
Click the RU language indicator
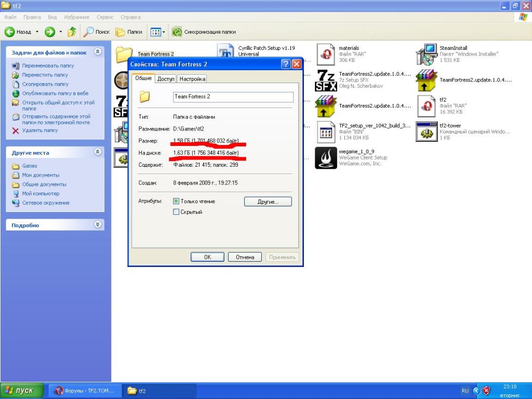click(465, 391)
